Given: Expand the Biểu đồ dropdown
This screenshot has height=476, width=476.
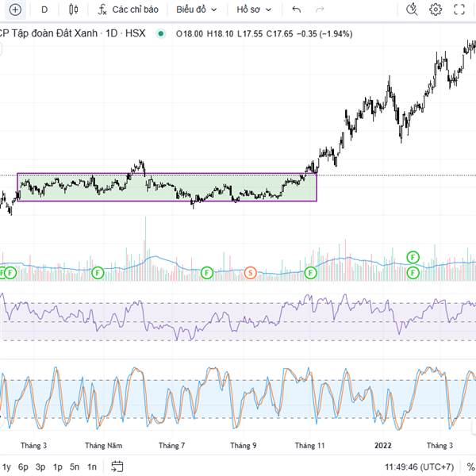Looking at the screenshot, I should (x=197, y=10).
